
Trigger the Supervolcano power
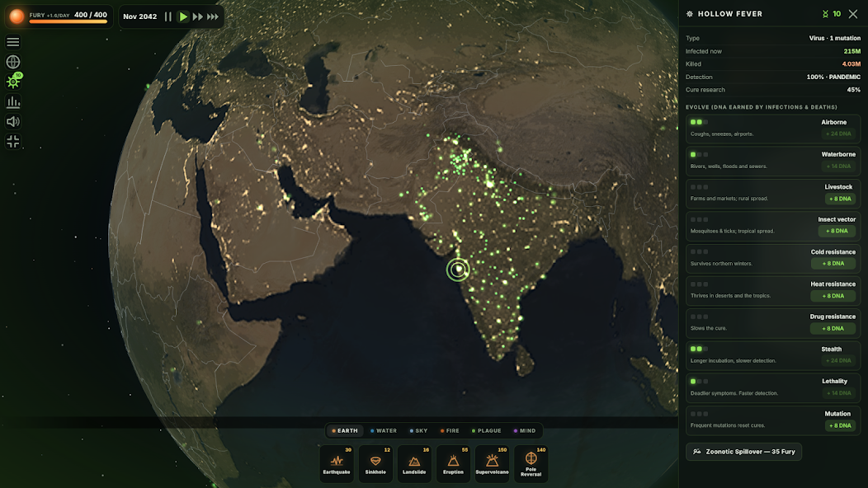[x=492, y=463]
